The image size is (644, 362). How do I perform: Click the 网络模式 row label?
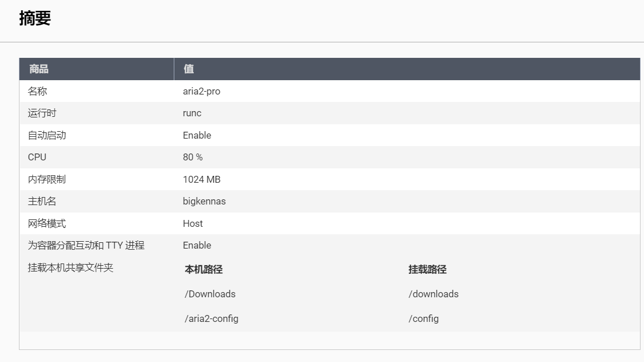pyautogui.click(x=47, y=223)
